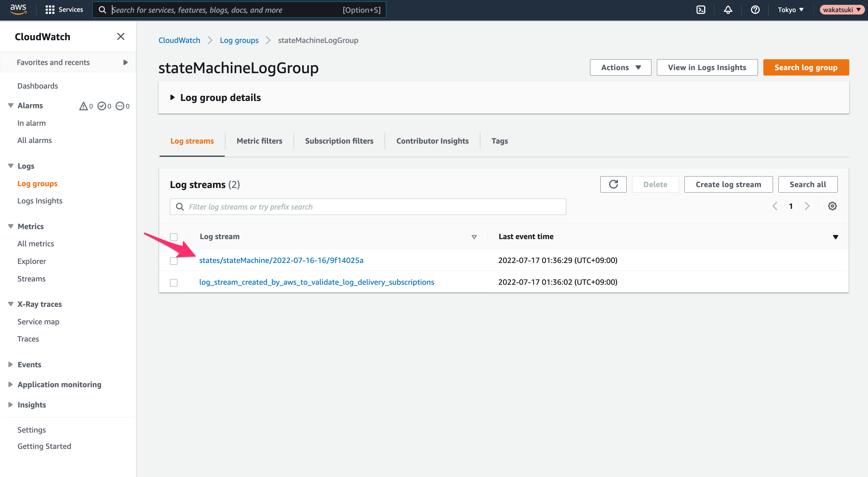The width and height of the screenshot is (868, 477).
Task: Close the CloudWatch navigation panel
Action: point(121,36)
